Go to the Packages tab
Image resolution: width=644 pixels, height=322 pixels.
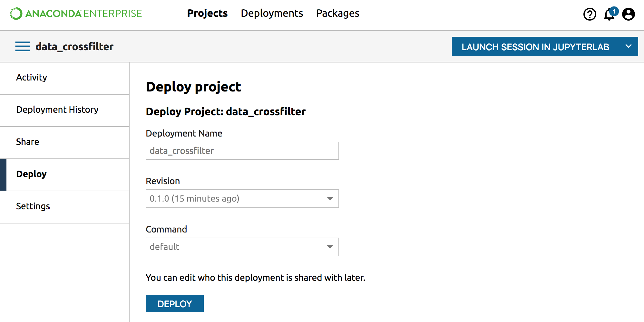point(337,13)
